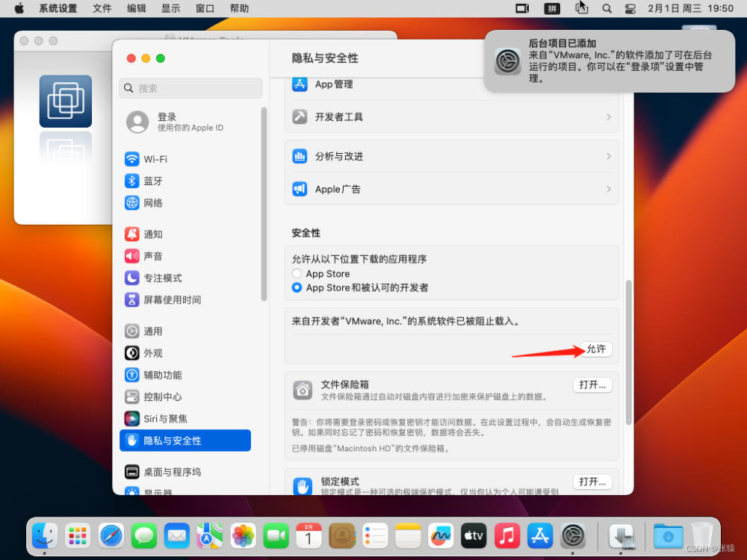Open Calendar from the Dock
Viewport: 747px width, 560px height.
(x=309, y=535)
